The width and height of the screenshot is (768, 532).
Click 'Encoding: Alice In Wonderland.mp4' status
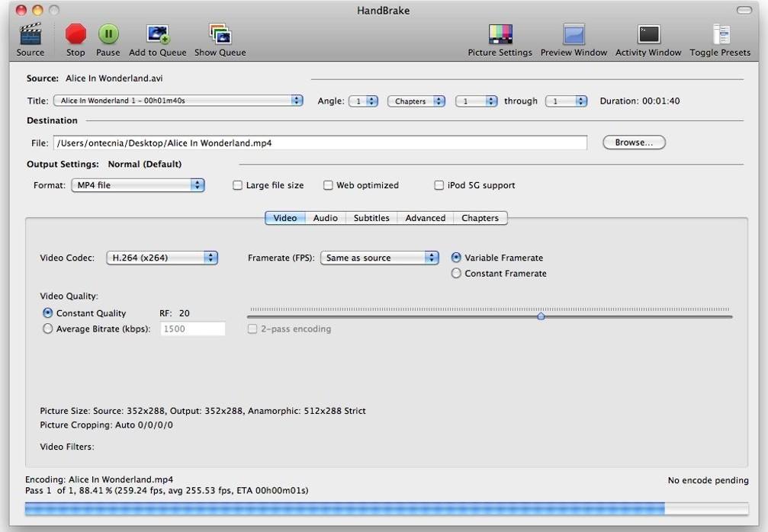99,479
